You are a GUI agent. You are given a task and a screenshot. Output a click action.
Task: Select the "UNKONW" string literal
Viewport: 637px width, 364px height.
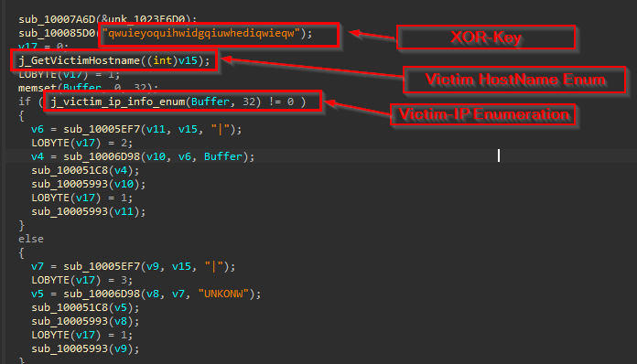click(x=223, y=294)
